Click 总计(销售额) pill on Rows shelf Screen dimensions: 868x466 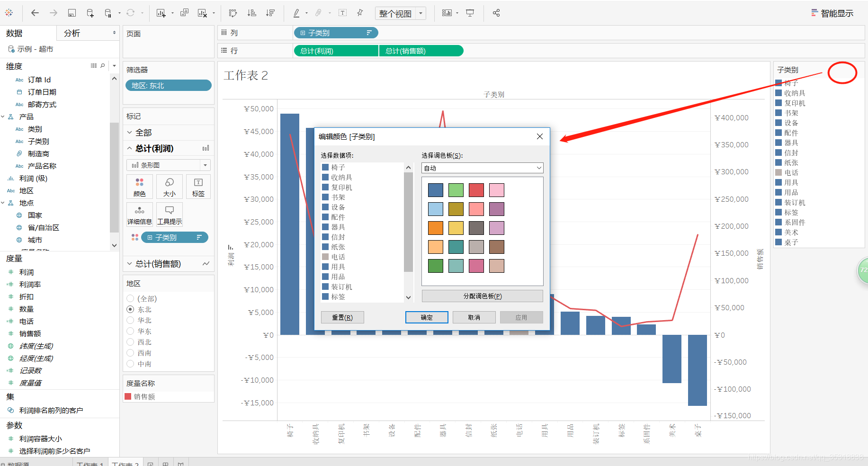421,51
